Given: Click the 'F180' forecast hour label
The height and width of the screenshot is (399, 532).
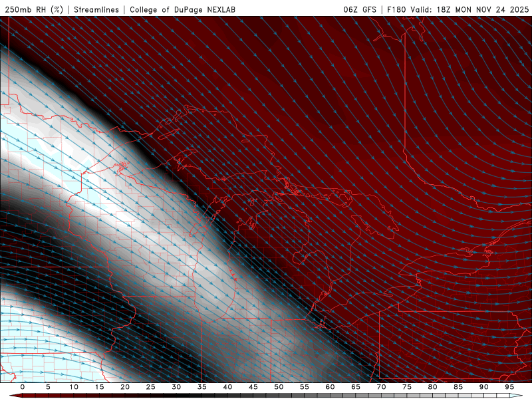Looking at the screenshot, I should (396, 9).
